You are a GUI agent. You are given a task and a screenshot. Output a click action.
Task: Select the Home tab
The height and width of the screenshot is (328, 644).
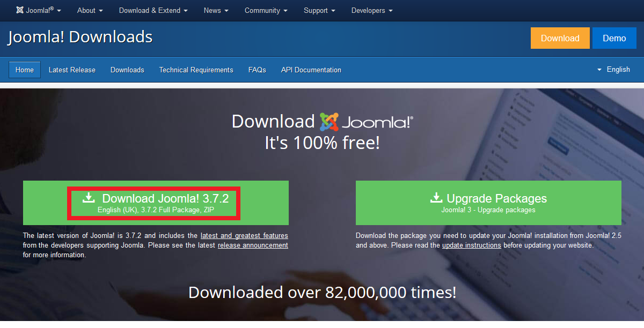pyautogui.click(x=25, y=70)
